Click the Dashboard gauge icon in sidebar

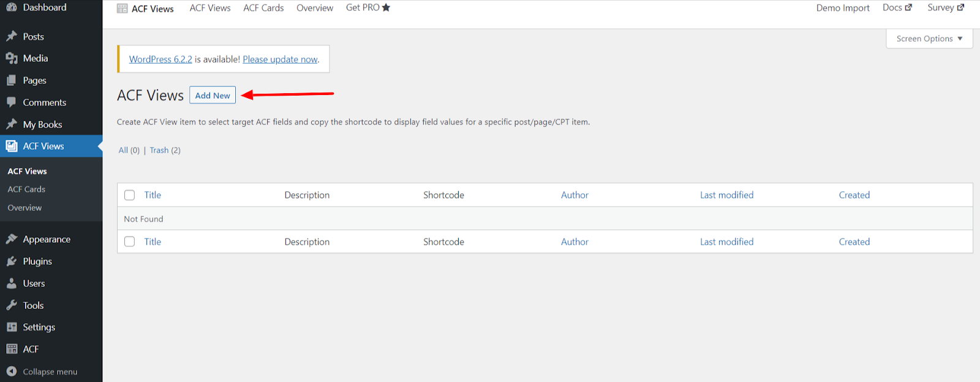pyautogui.click(x=12, y=7)
